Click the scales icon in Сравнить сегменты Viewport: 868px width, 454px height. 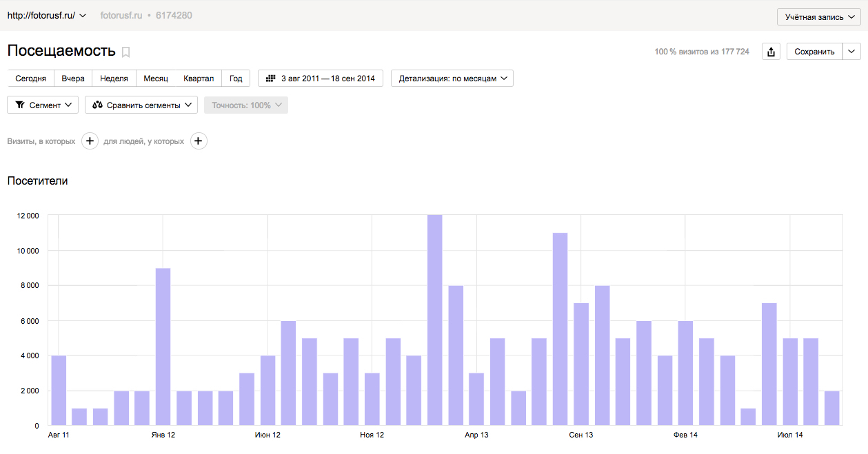(98, 105)
